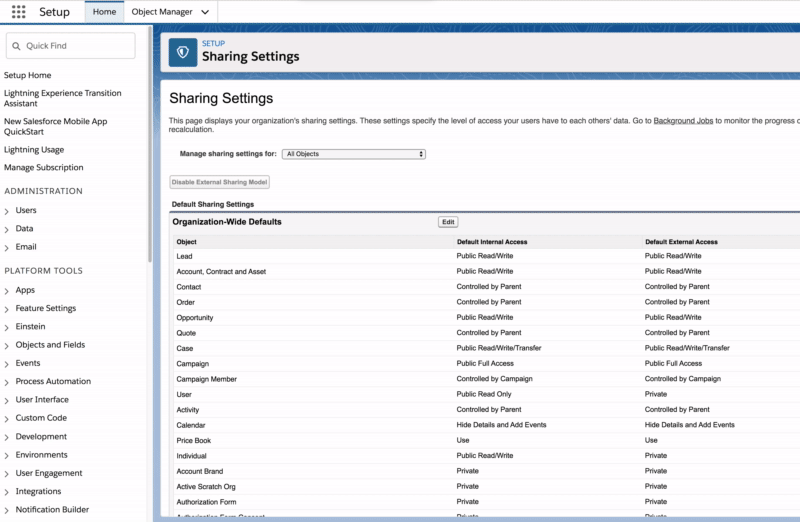Viewport: 800px width, 522px height.
Task: Open the Manage sharing settings for dropdown
Action: [x=354, y=154]
